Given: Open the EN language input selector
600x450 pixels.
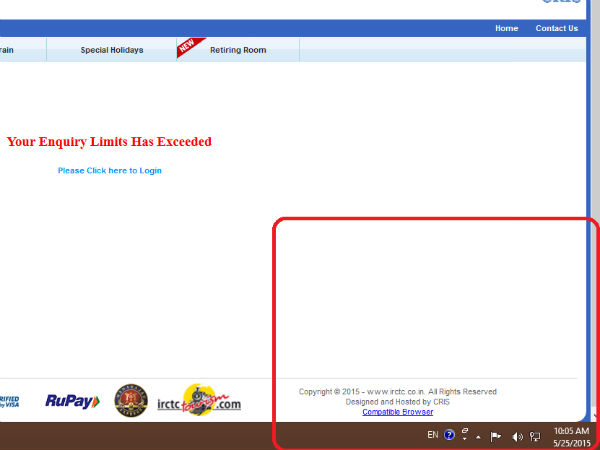Looking at the screenshot, I should [x=432, y=435].
